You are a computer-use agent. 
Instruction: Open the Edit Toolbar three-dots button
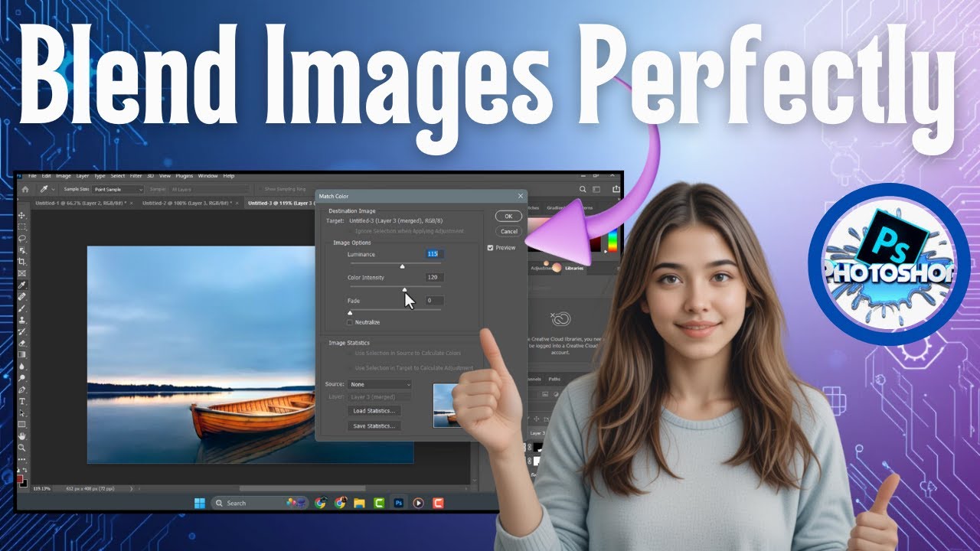click(x=22, y=459)
